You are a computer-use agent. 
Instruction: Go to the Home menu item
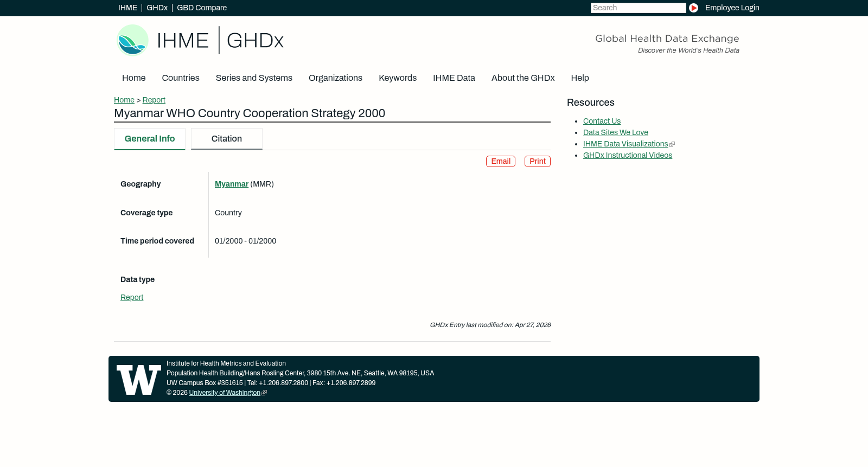(x=133, y=78)
